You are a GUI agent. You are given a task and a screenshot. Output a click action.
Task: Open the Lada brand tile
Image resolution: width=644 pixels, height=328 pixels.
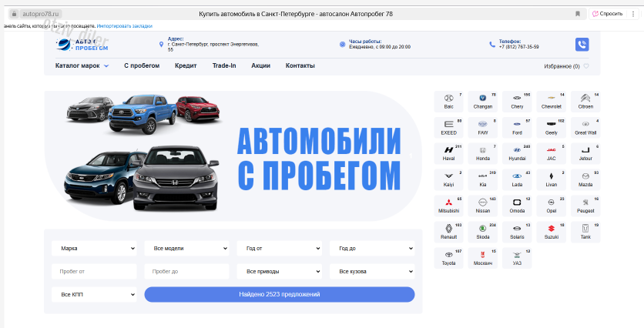[x=517, y=180]
